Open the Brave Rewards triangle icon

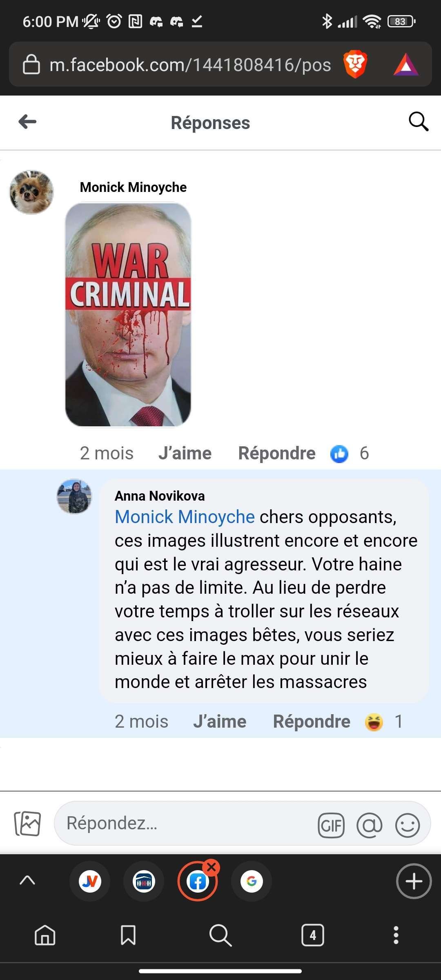coord(405,65)
